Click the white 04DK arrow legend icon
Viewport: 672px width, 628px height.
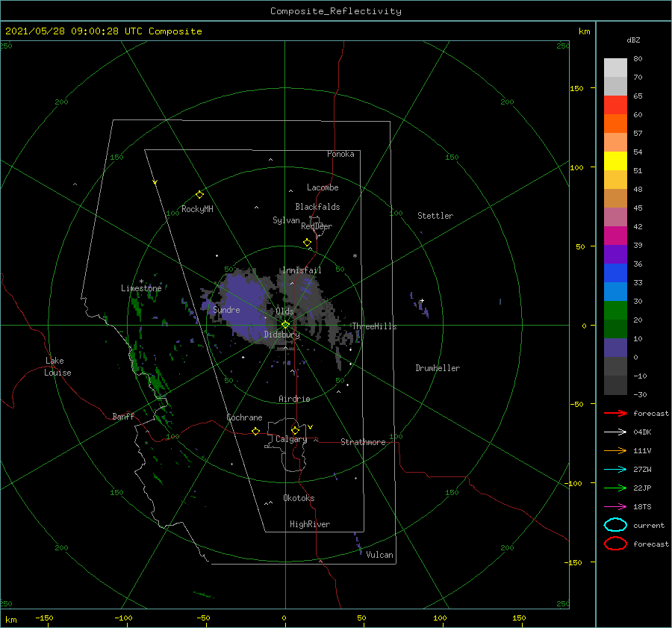615,432
